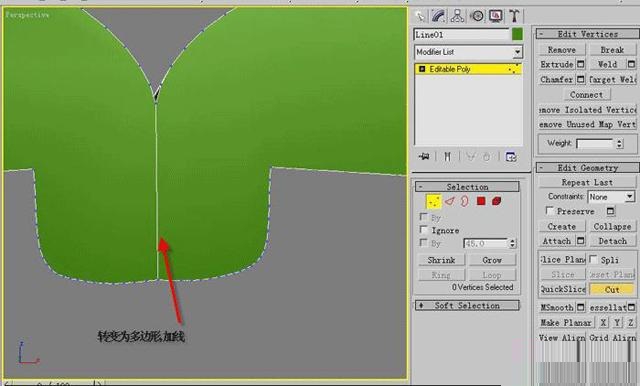This screenshot has height=386, width=640.
Task: Click Remove Unused Map Verts button
Action: coord(587,124)
